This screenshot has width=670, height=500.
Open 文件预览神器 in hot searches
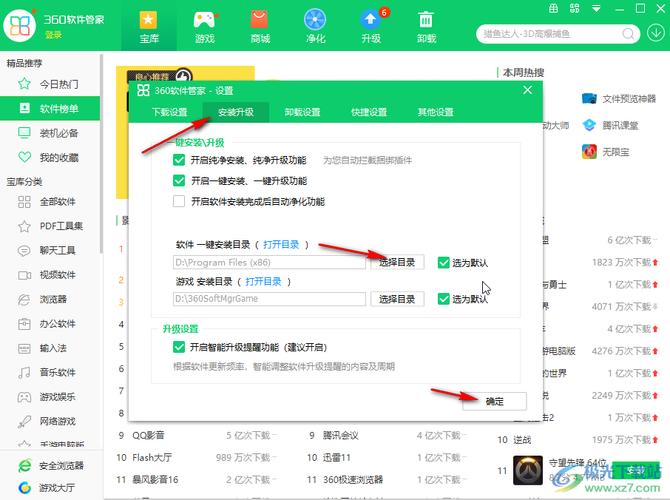[619, 99]
